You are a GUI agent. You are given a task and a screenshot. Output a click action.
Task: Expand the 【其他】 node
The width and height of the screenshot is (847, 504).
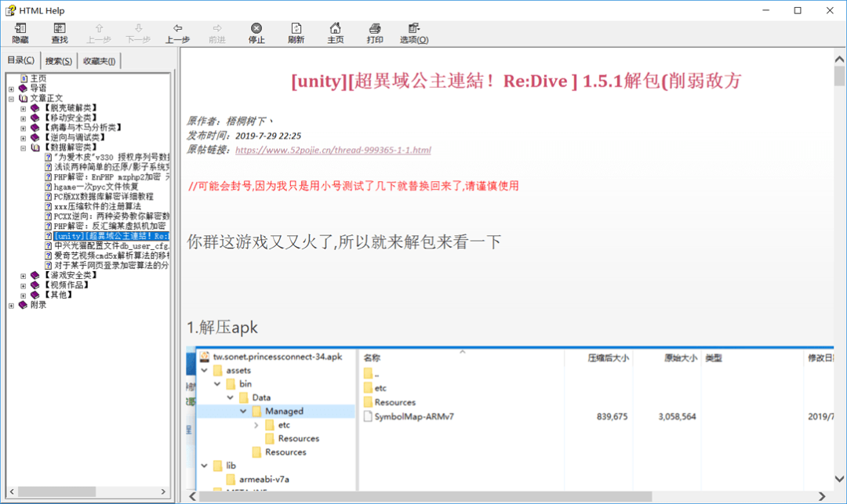coord(24,296)
